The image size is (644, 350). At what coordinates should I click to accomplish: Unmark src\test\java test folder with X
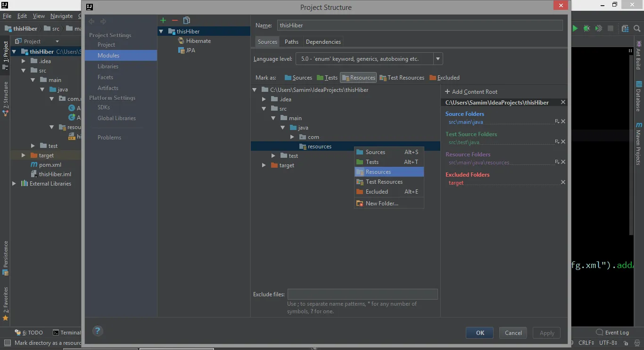point(563,142)
